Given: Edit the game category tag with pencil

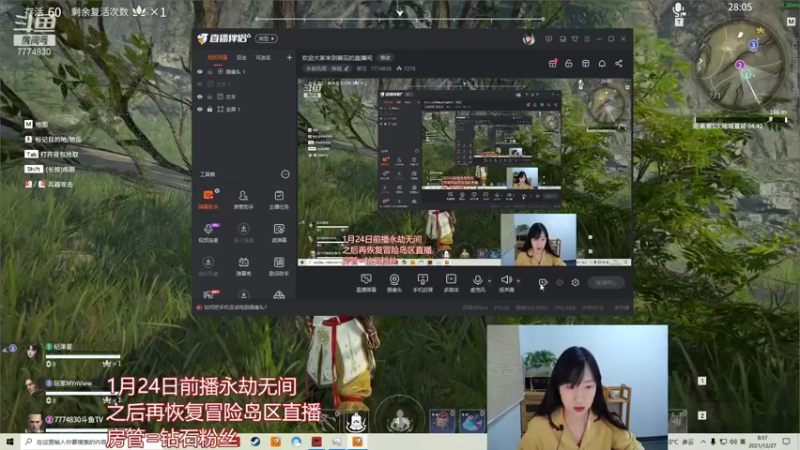Looking at the screenshot, I should click(327, 68).
